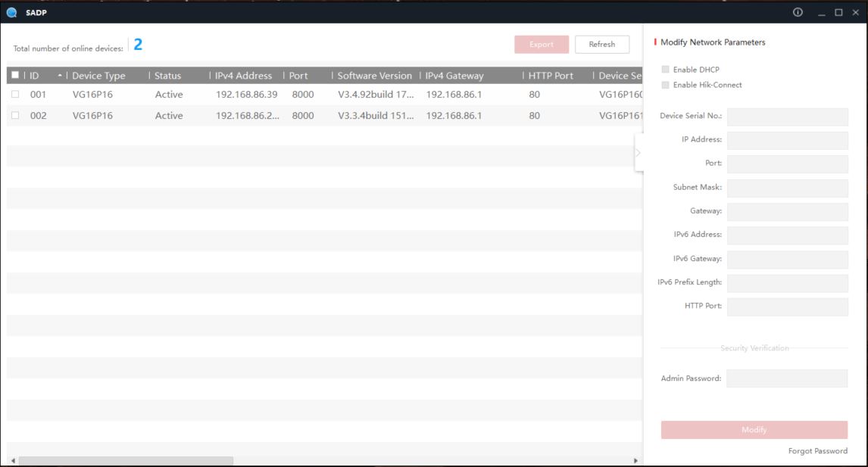868x467 pixels.
Task: Enable DHCP checkbox
Action: coord(666,70)
